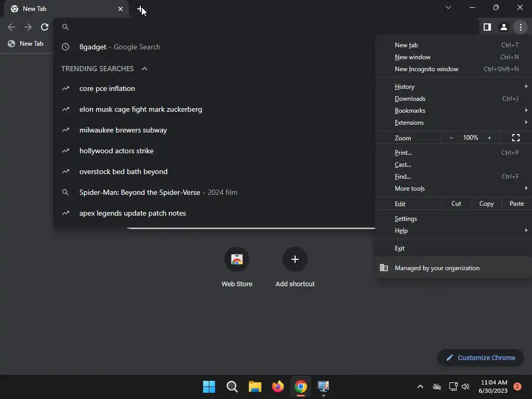
Task: Click Copy in the Edit row
Action: tap(486, 204)
